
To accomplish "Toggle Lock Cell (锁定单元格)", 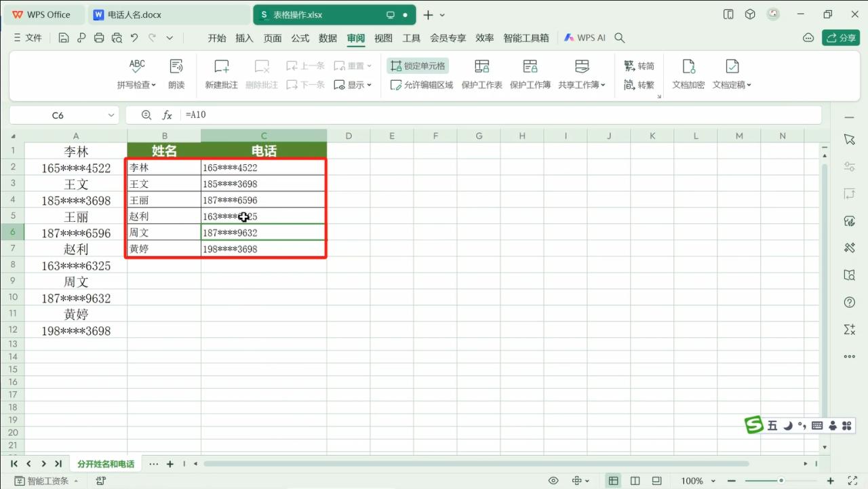I will pyautogui.click(x=418, y=66).
